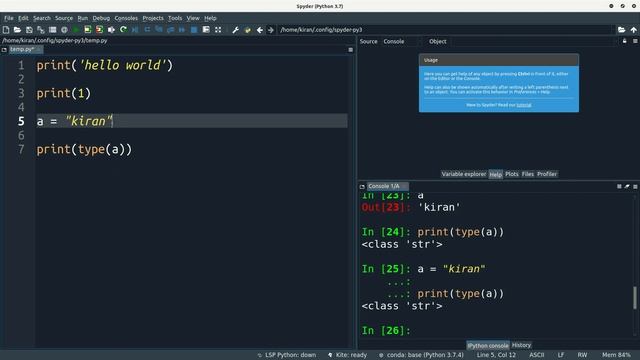
Task: Run cell and advance icon
Action: point(99,30)
